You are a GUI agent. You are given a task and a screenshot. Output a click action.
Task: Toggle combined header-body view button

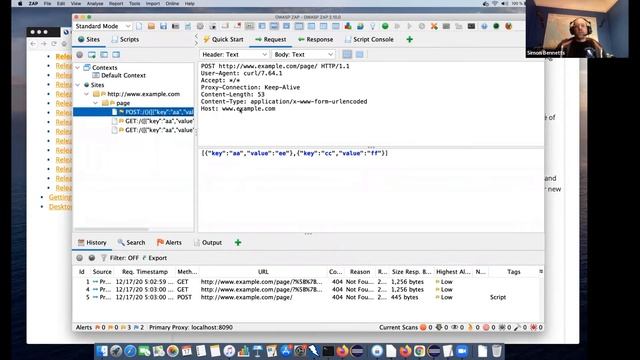click(359, 54)
